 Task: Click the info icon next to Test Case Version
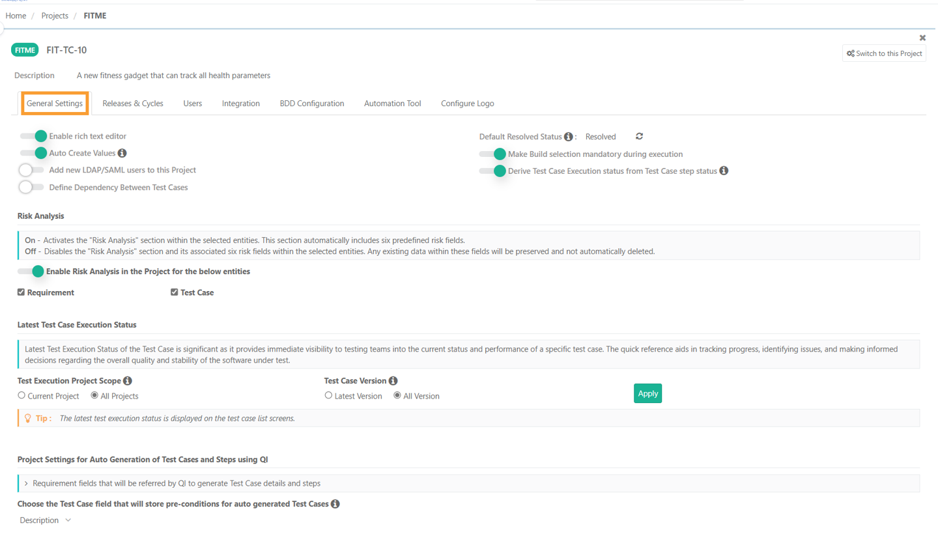click(x=393, y=381)
